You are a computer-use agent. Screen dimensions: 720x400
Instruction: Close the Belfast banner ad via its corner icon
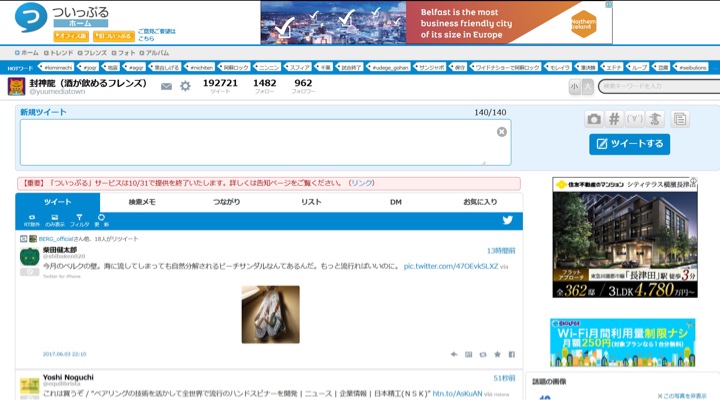coord(608,5)
